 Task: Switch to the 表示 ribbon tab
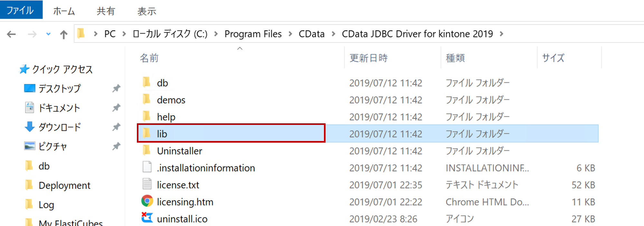[147, 11]
